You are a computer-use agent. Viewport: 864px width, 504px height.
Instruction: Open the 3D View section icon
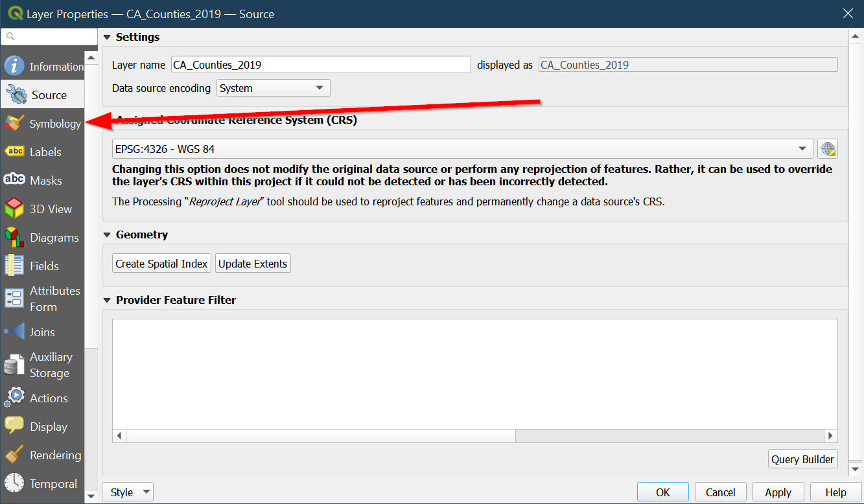pos(14,209)
